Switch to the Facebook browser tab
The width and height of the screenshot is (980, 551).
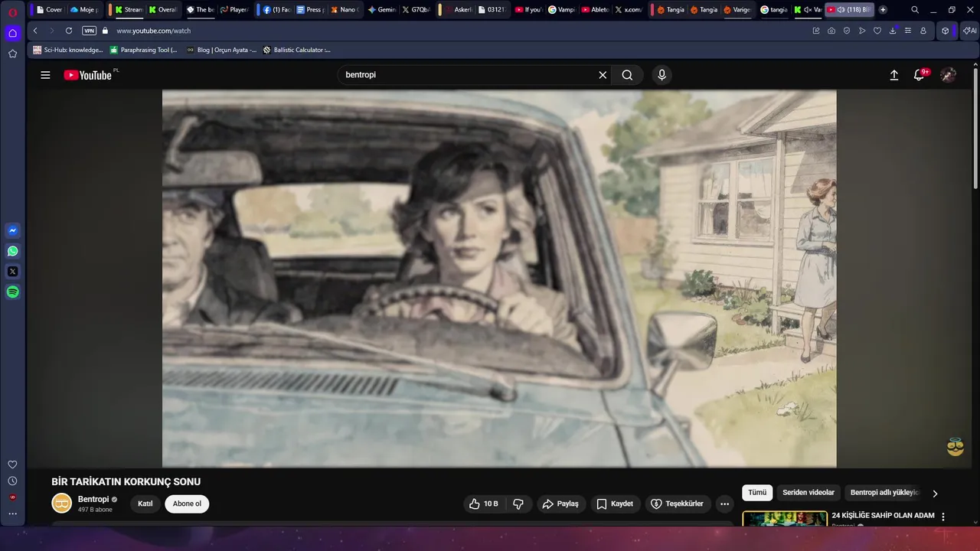pyautogui.click(x=276, y=10)
